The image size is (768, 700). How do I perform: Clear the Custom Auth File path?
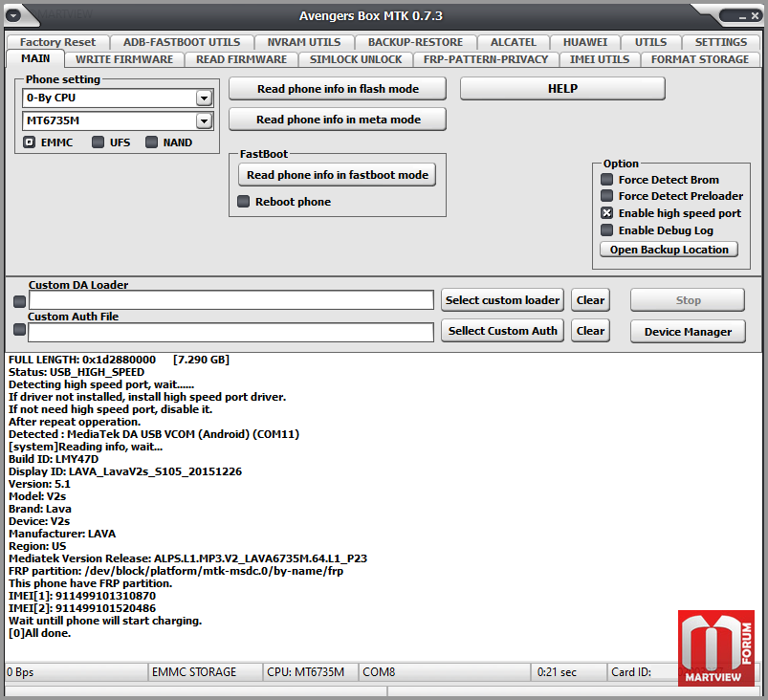coord(590,331)
